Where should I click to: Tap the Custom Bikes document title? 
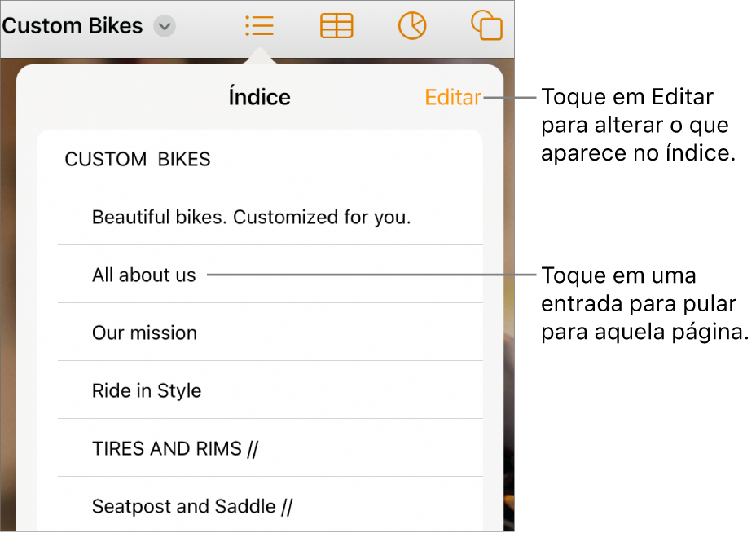(73, 26)
